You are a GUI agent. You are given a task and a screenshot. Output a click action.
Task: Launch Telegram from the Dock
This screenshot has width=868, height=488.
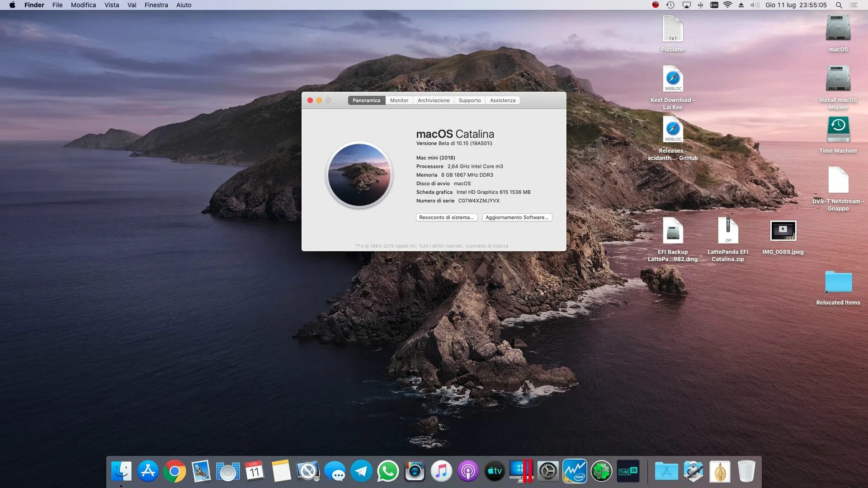[x=361, y=472]
